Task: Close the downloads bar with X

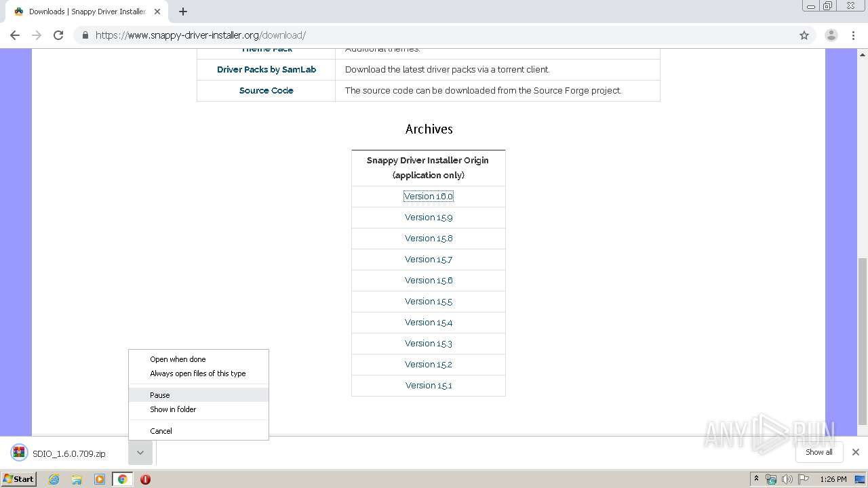Action: 856,452
